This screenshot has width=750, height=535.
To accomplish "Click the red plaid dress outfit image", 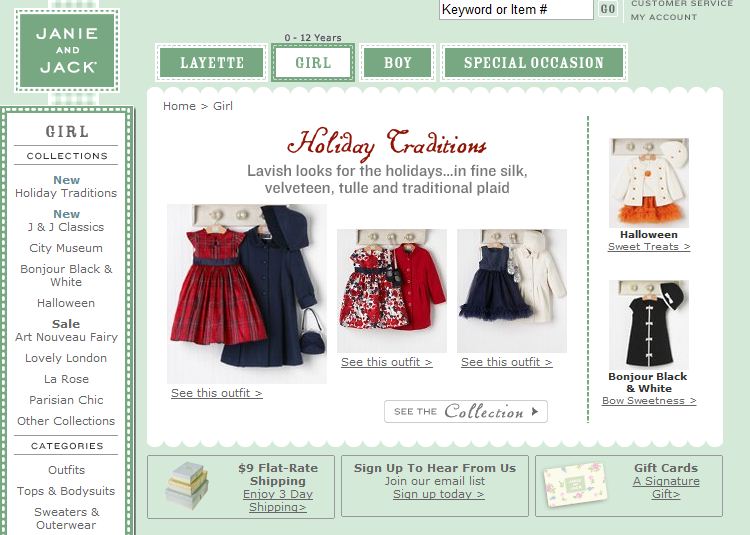I will pyautogui.click(x=247, y=294).
